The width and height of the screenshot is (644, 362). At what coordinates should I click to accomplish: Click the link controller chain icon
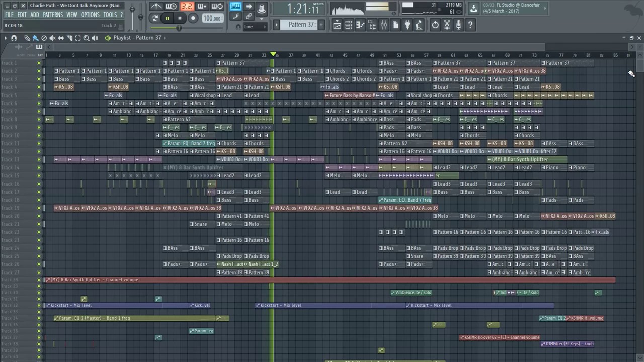pos(249,16)
